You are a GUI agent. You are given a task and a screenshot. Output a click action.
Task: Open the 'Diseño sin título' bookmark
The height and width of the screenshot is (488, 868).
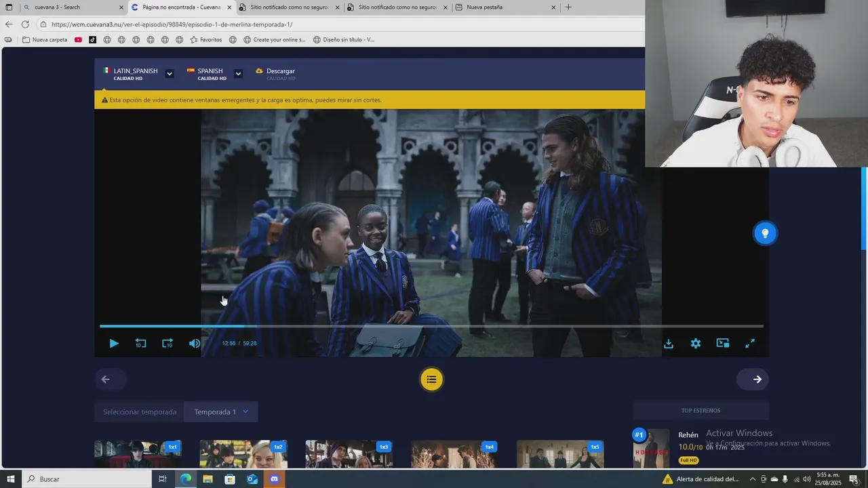(344, 40)
